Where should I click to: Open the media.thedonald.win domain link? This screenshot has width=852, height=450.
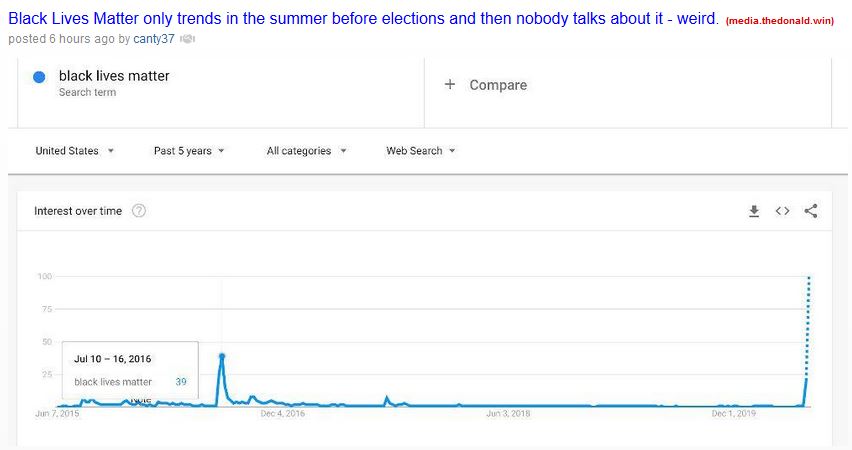(x=780, y=21)
